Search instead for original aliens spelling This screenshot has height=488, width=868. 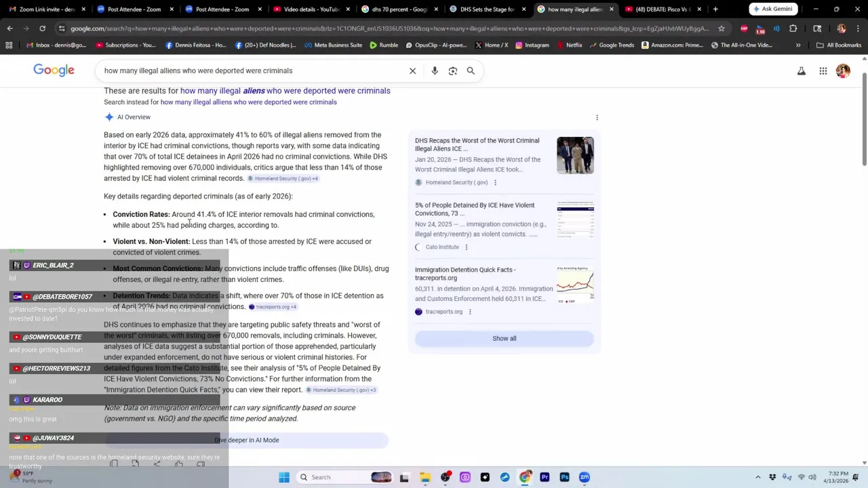(x=248, y=102)
